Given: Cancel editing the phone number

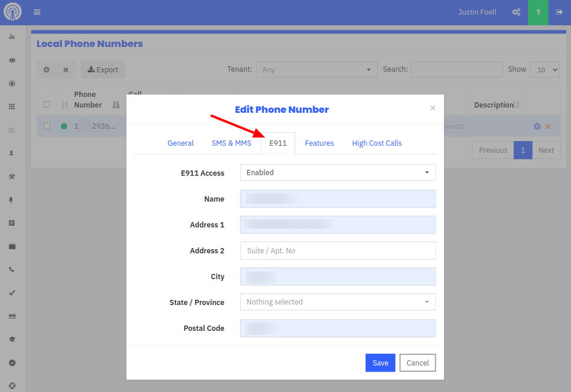Looking at the screenshot, I should [x=418, y=363].
